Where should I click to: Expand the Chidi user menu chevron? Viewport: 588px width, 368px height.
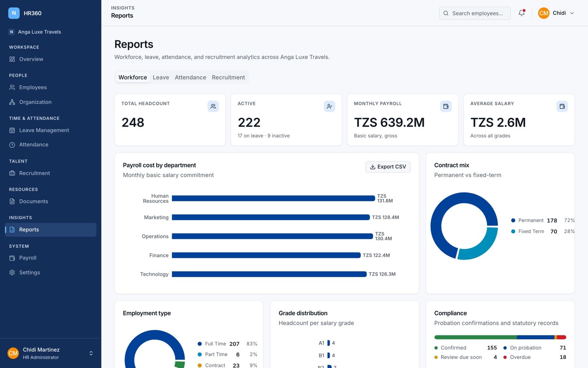tap(572, 13)
